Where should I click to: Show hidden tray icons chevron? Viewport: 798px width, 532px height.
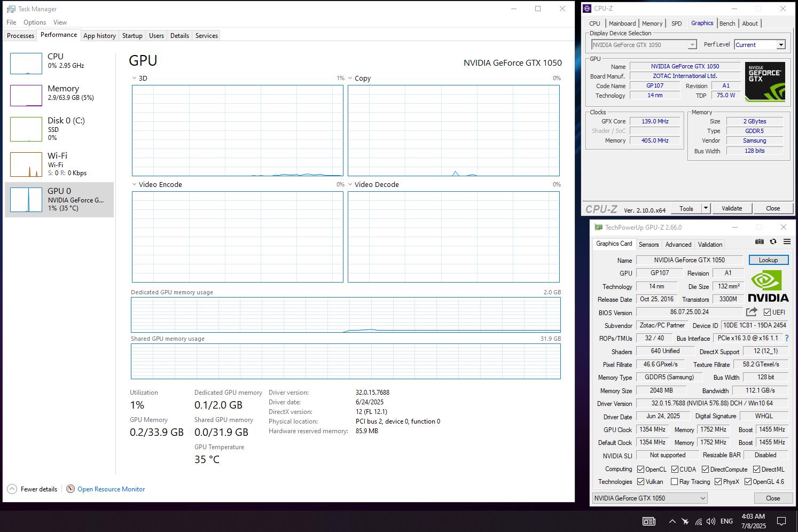tap(672, 521)
